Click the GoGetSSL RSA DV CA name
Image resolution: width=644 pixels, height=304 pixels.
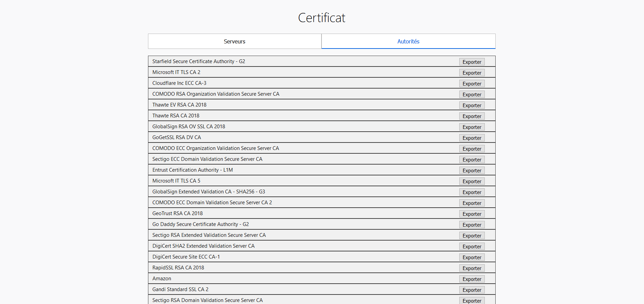177,137
